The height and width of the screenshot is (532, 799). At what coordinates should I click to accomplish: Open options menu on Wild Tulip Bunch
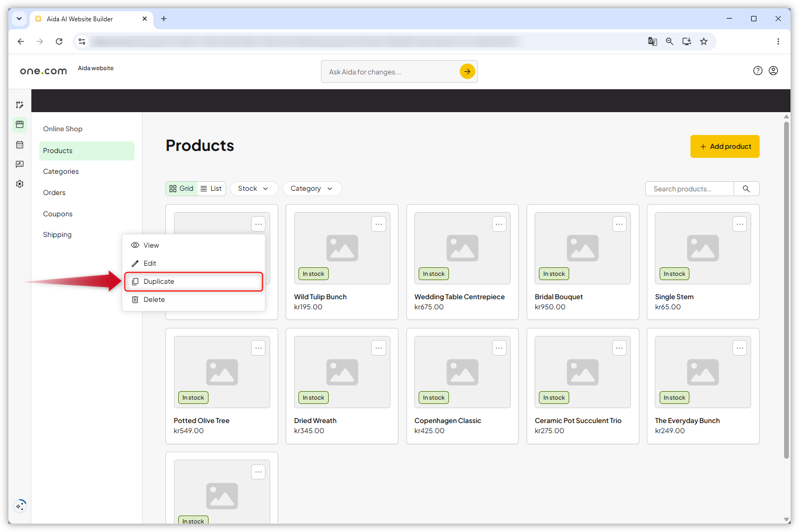click(x=379, y=224)
